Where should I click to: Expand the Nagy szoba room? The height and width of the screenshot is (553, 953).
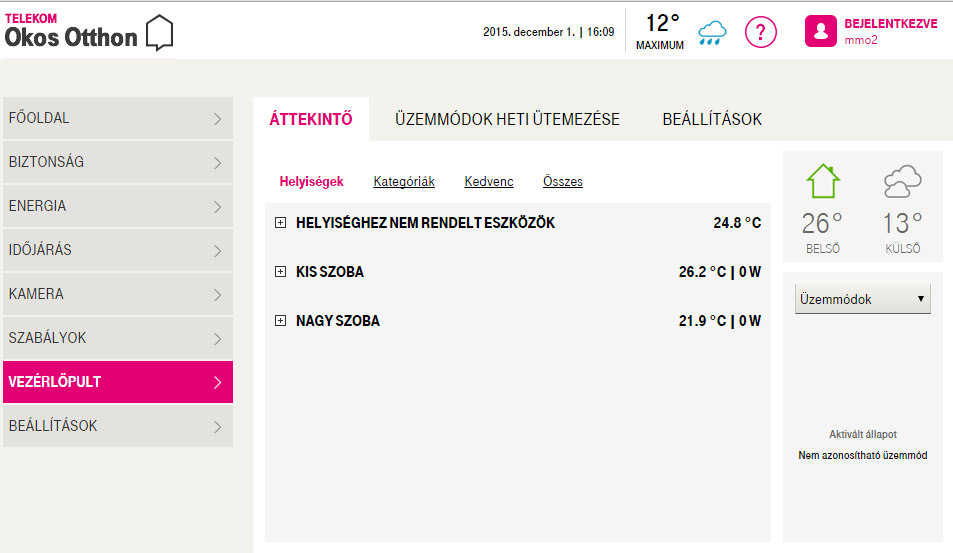[280, 321]
